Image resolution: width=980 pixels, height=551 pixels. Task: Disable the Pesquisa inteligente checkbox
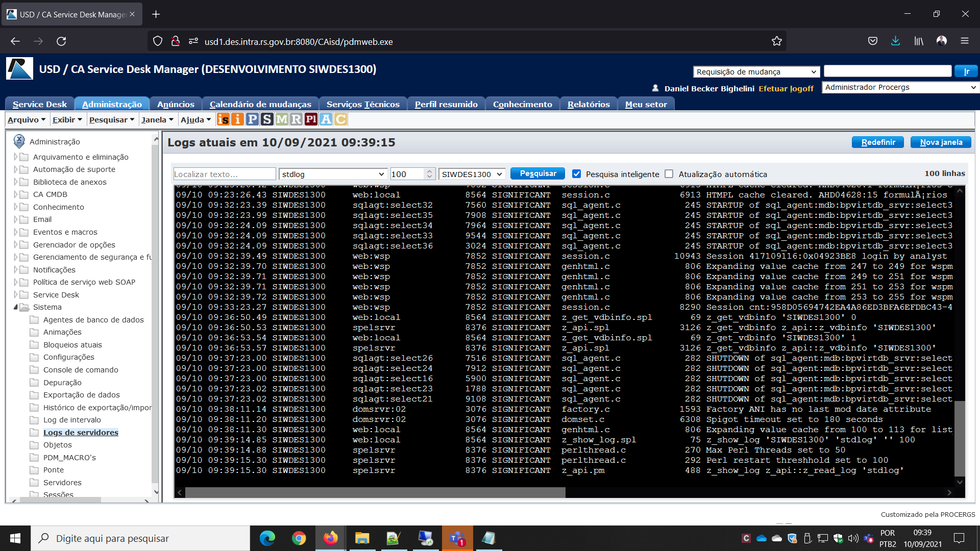point(577,174)
